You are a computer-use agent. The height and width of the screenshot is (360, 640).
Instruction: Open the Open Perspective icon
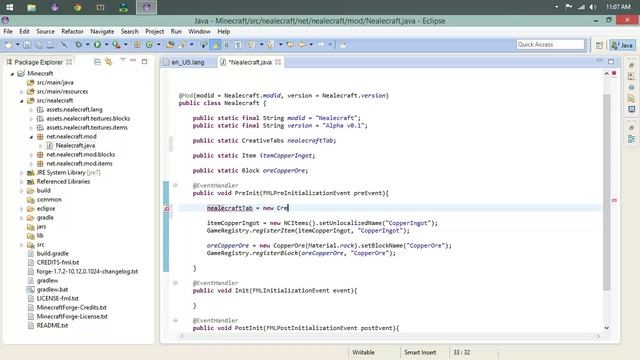[x=599, y=45]
